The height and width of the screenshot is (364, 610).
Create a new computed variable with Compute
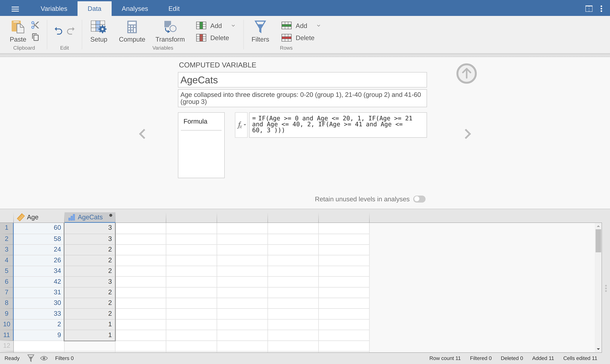coord(132,32)
